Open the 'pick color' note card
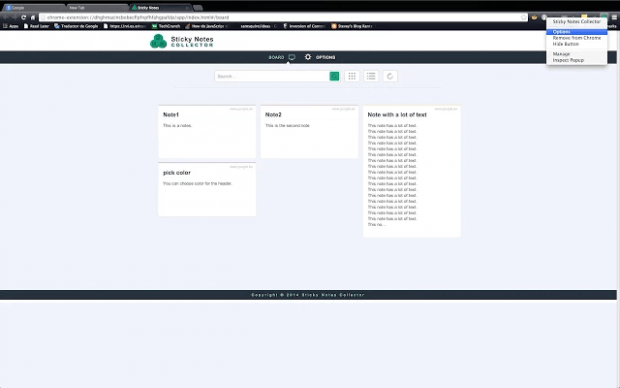The height and width of the screenshot is (388, 620). click(x=207, y=189)
